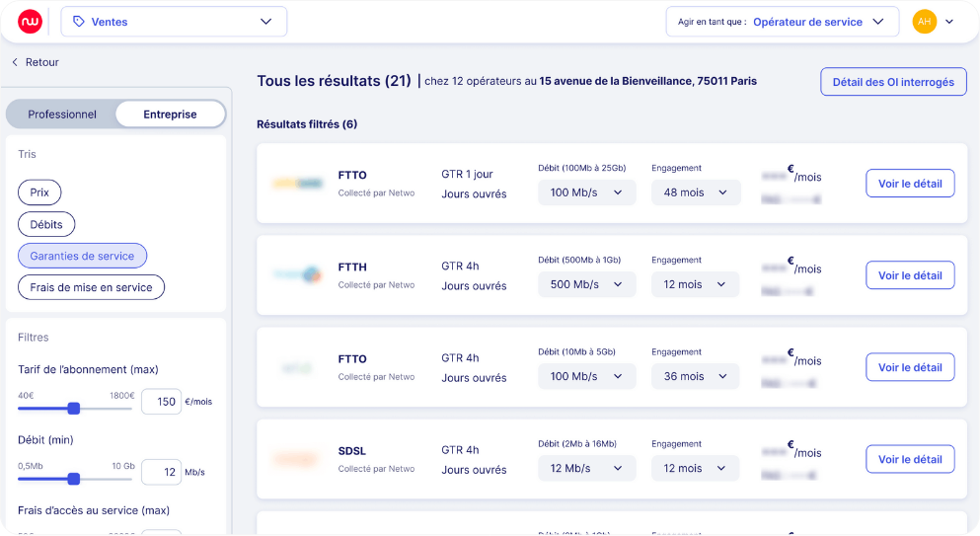Sort results by Débits
The width and height of the screenshot is (980, 536).
tap(46, 224)
